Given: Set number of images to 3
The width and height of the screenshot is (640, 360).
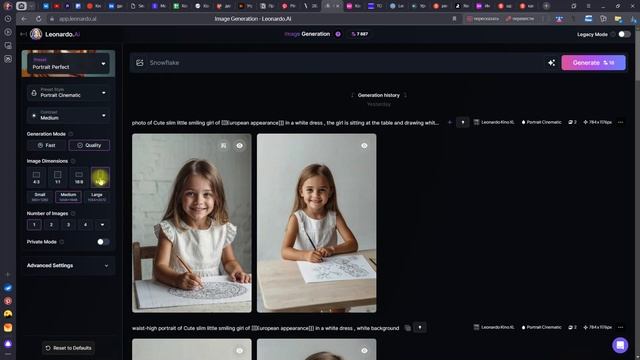Looking at the screenshot, I should point(69,224).
